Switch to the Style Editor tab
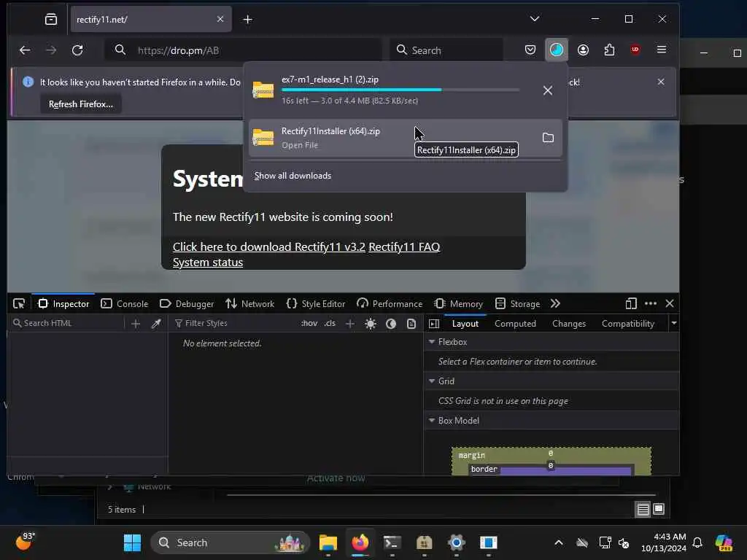Image resolution: width=747 pixels, height=560 pixels. point(315,304)
